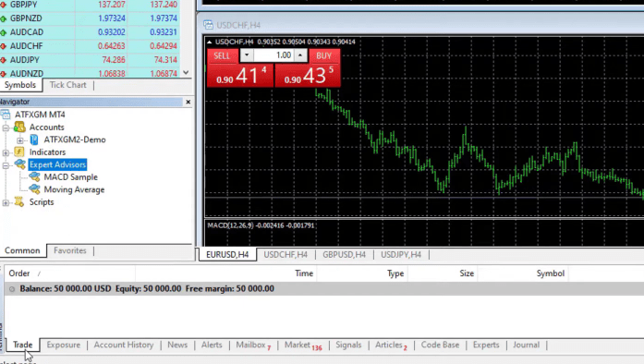Select Moving Average in Navigator tree
644x364 pixels.
[74, 189]
